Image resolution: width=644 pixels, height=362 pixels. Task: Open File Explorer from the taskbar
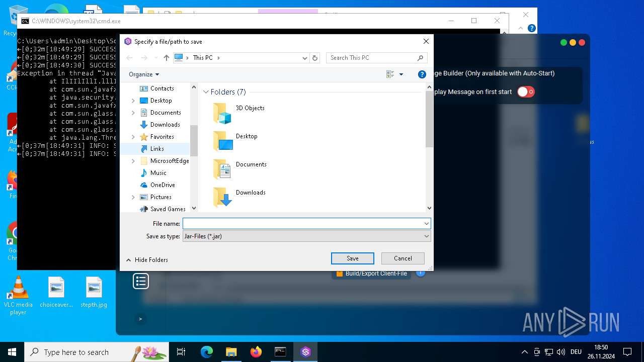coord(231,352)
